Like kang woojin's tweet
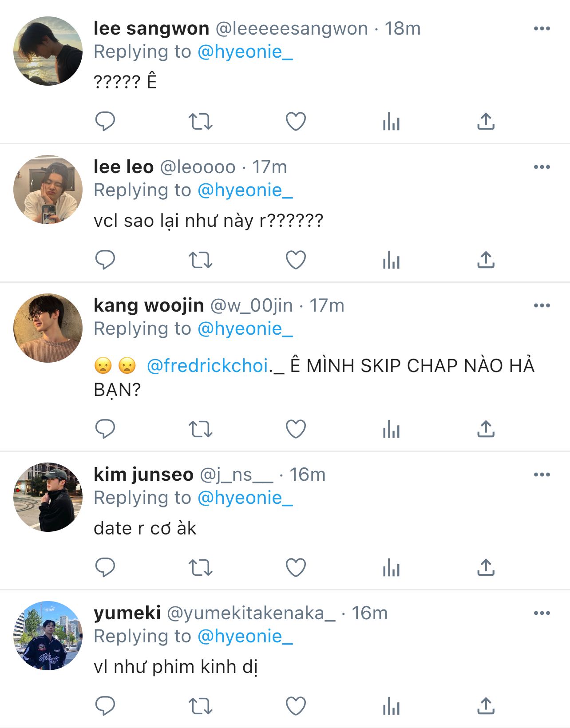 tap(296, 429)
